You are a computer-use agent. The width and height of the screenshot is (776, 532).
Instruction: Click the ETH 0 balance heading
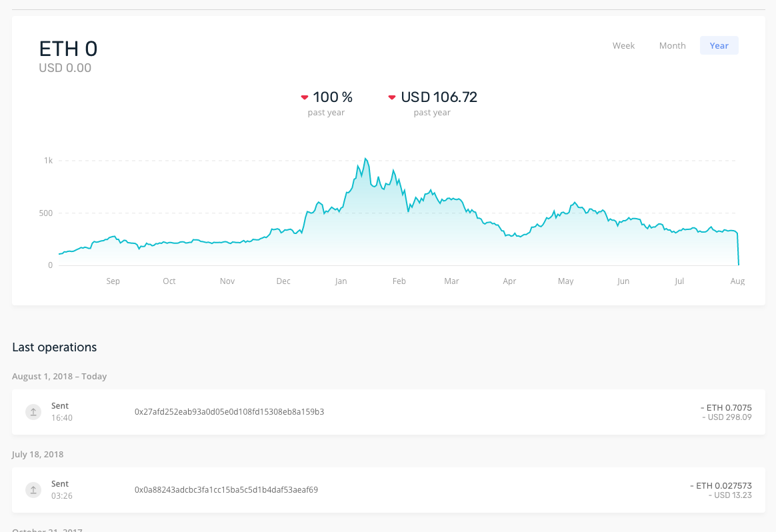pos(68,49)
